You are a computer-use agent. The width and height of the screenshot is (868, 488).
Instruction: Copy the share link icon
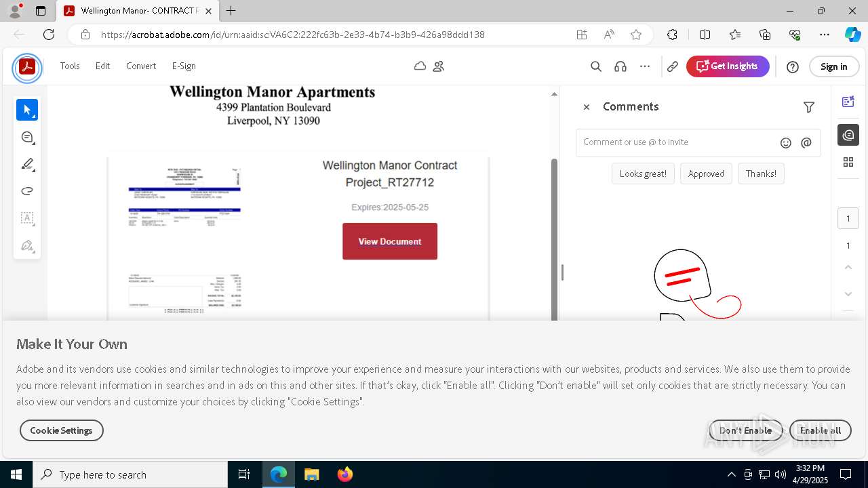(673, 66)
